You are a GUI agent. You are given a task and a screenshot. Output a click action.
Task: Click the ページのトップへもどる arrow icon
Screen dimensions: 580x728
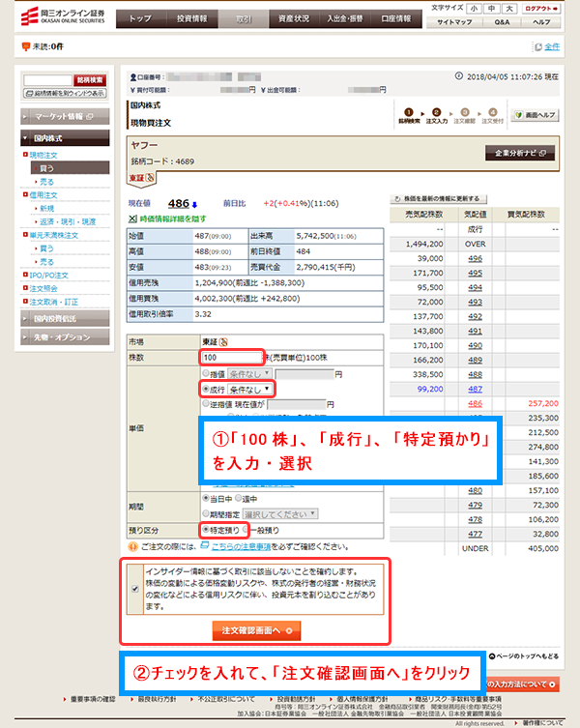(x=492, y=656)
